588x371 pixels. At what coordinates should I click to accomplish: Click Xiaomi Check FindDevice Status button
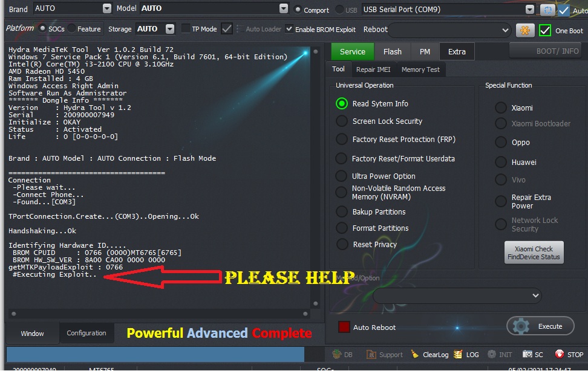tap(534, 253)
